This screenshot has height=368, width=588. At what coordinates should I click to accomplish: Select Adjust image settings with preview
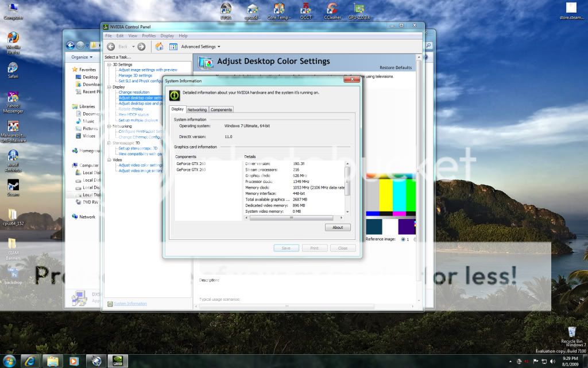[x=148, y=70]
